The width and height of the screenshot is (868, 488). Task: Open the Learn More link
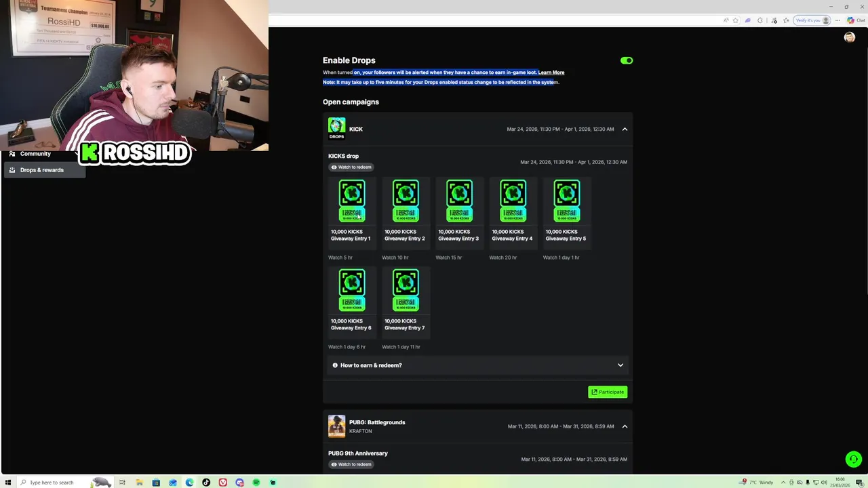click(551, 73)
